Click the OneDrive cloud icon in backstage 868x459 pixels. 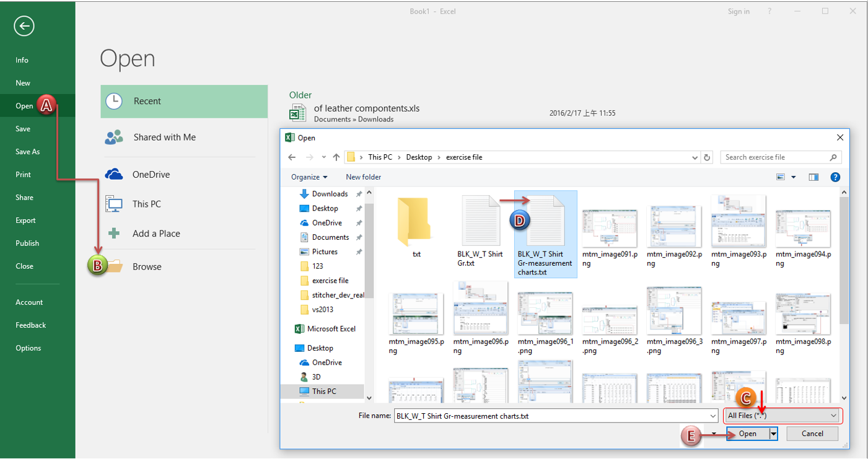114,175
